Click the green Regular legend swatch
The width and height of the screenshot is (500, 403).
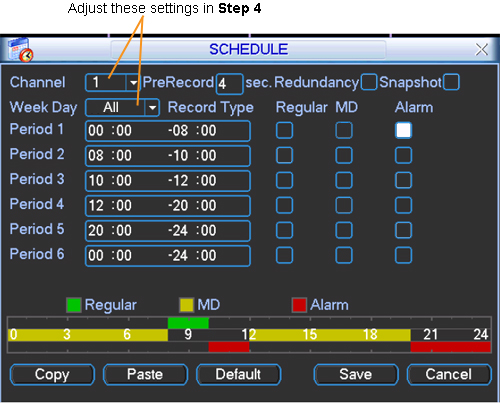click(74, 305)
